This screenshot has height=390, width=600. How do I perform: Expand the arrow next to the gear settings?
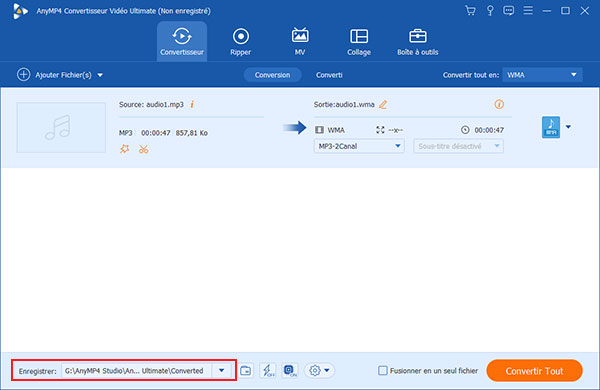point(327,370)
